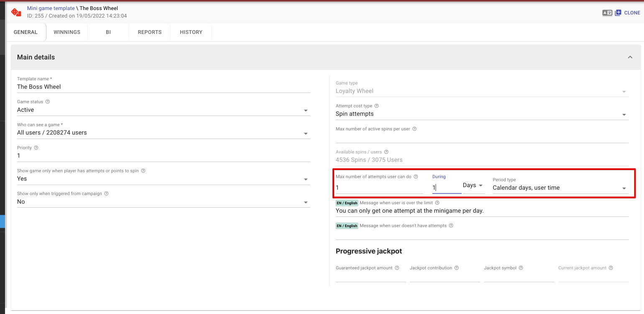Switch to the Winnings tab
This screenshot has height=314, width=644.
point(67,32)
